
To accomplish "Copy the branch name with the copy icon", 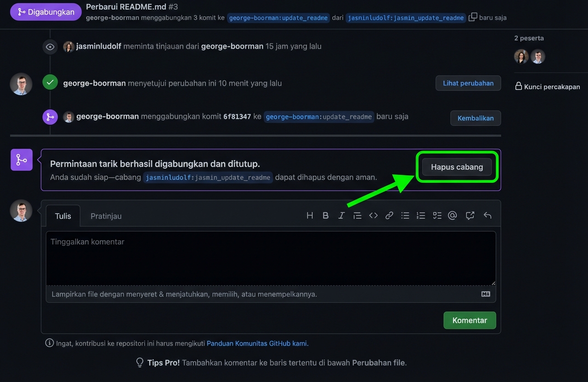I will (473, 17).
